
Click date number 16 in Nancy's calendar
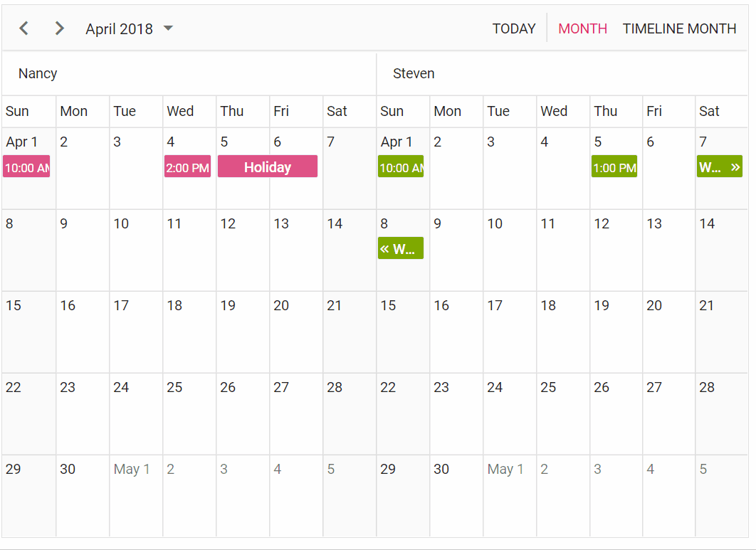[x=68, y=306]
